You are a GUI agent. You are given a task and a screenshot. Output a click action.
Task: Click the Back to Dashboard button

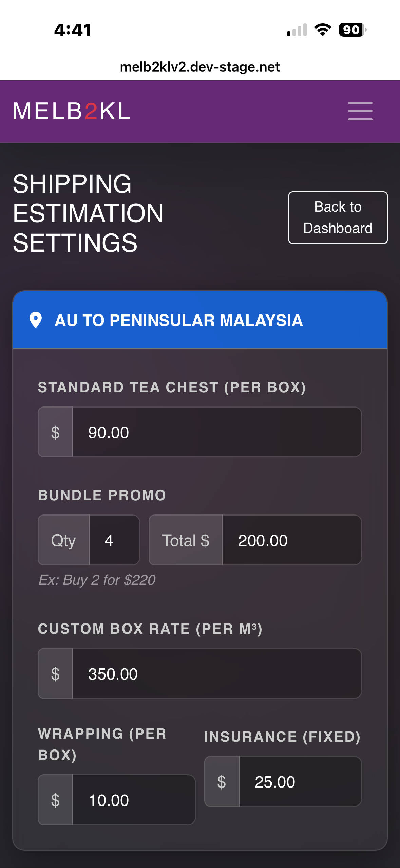point(338,217)
